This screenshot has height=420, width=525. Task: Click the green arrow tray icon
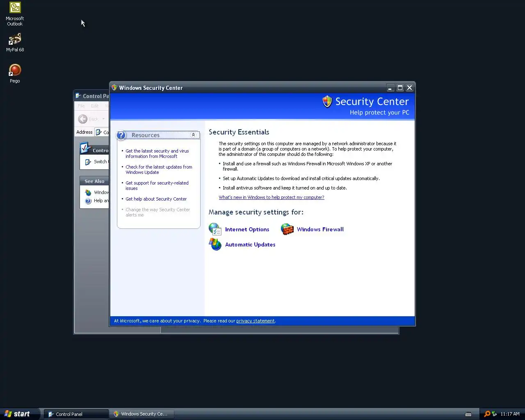[x=494, y=414]
